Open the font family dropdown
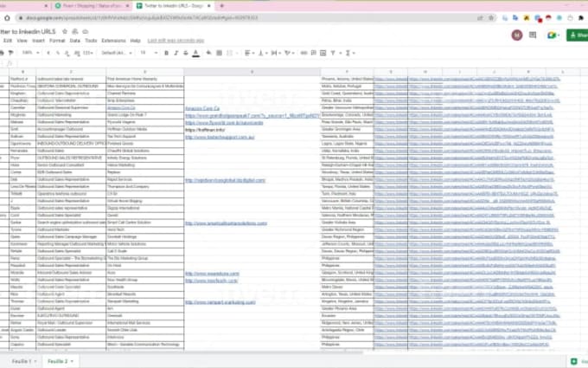 [117, 53]
